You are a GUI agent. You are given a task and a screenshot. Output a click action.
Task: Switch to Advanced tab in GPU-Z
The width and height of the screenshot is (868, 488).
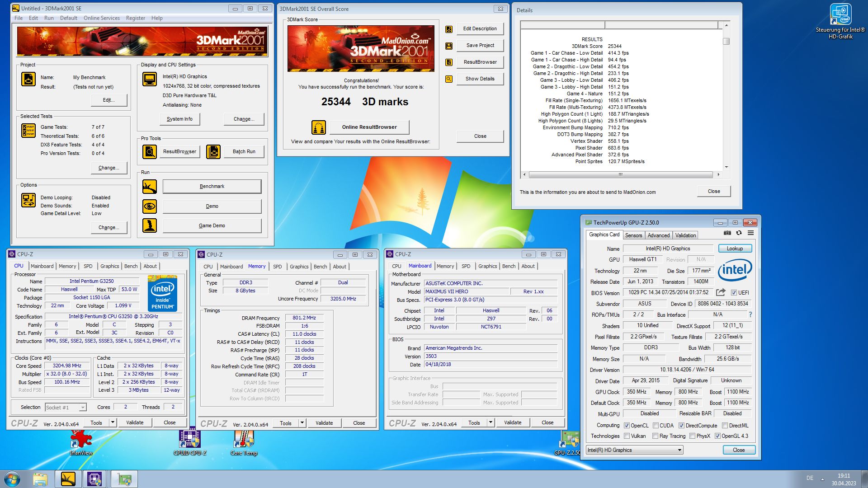point(658,235)
